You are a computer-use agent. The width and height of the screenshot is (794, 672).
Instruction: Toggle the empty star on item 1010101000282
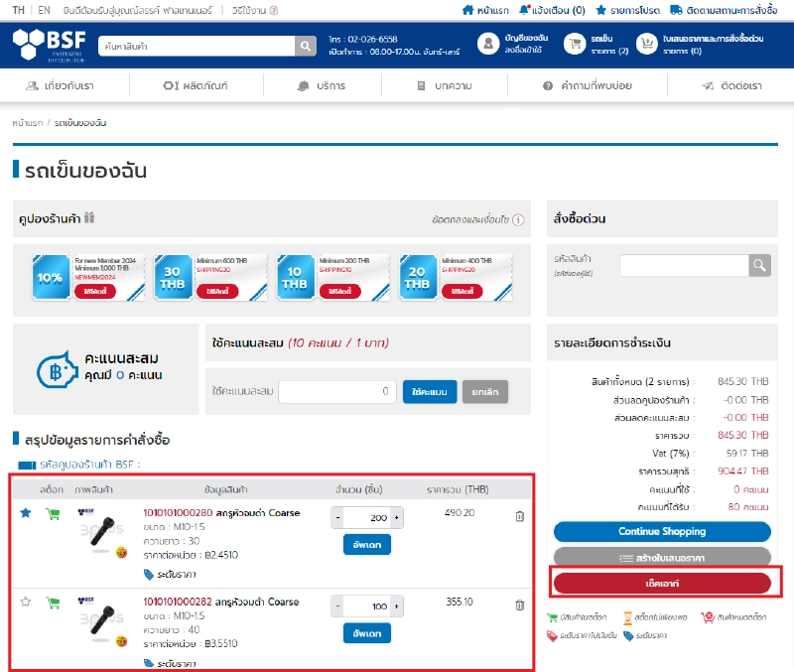coord(26,602)
